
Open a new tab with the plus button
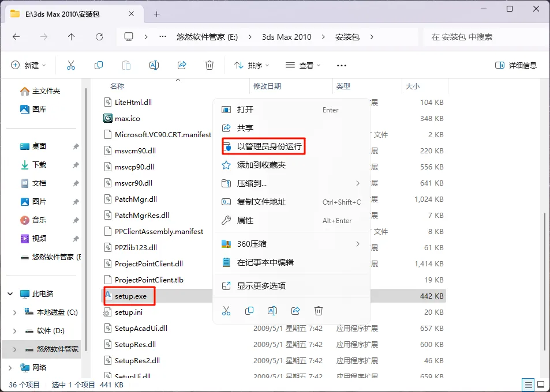pos(157,14)
